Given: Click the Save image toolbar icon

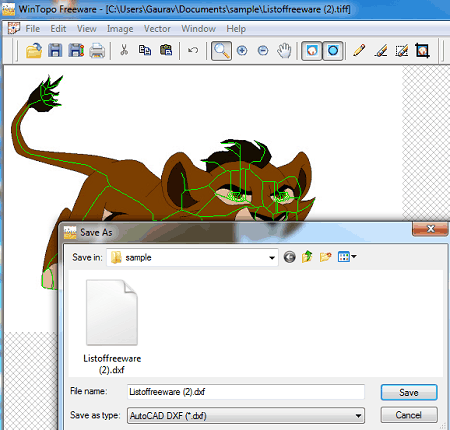Looking at the screenshot, I should 55,51.
